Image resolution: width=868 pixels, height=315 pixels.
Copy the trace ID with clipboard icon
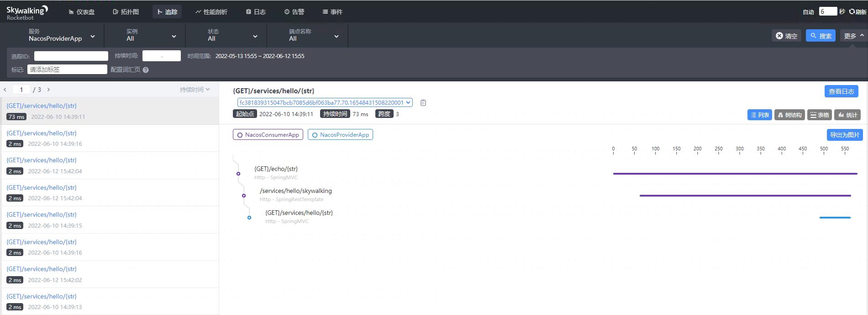click(x=423, y=103)
